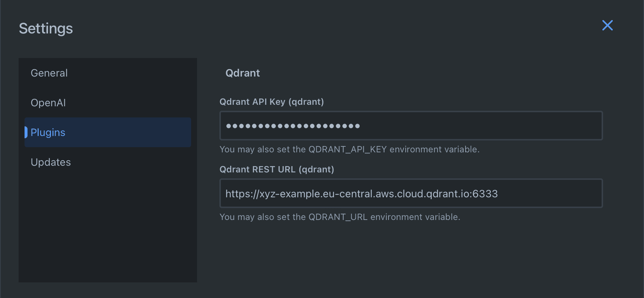The height and width of the screenshot is (298, 644).
Task: Click the 'Qdrant API Key (qdrant)' label
Action: click(x=272, y=102)
